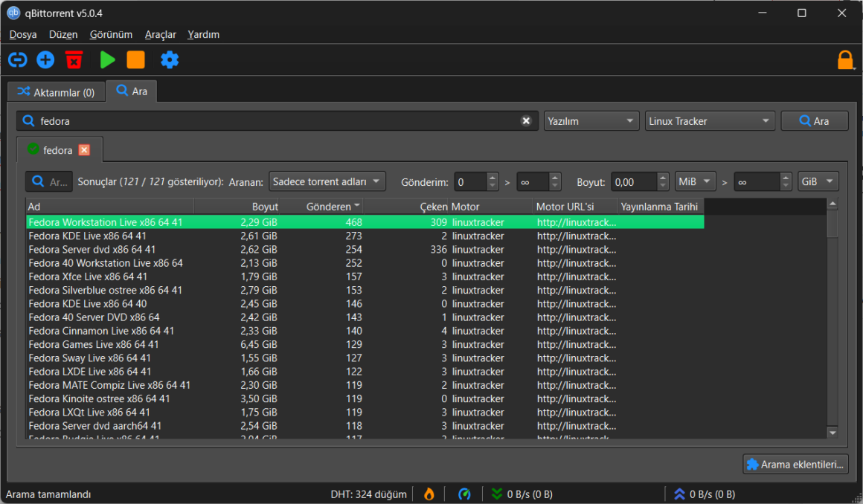Click upload speed 0 B/s indicator
863x504 pixels.
coord(705,494)
